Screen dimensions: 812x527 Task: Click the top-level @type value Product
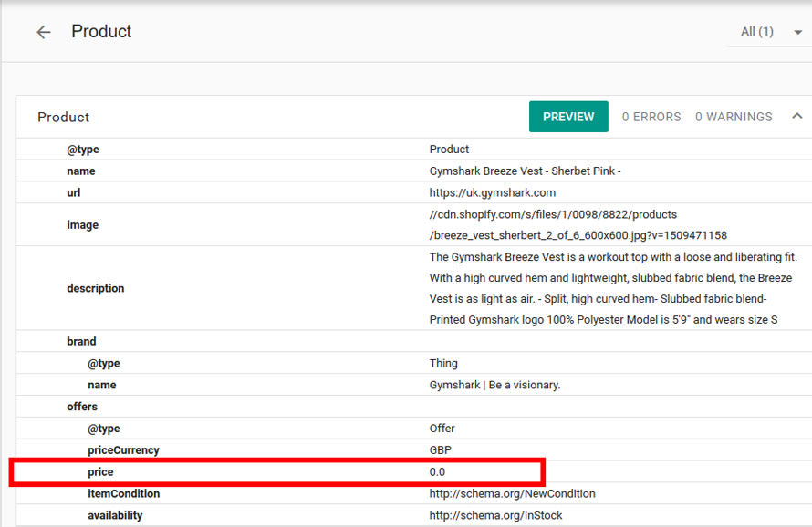(x=449, y=150)
